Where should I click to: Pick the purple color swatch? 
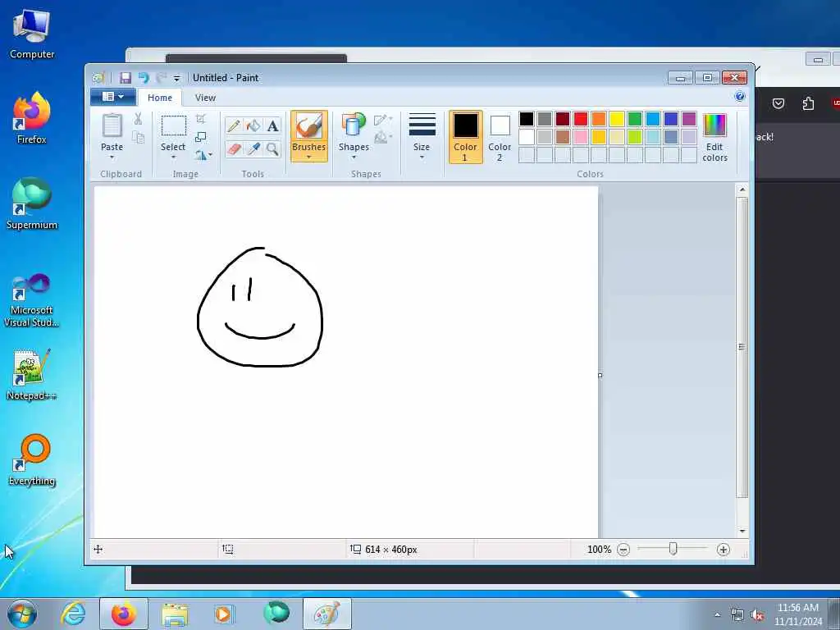point(689,118)
